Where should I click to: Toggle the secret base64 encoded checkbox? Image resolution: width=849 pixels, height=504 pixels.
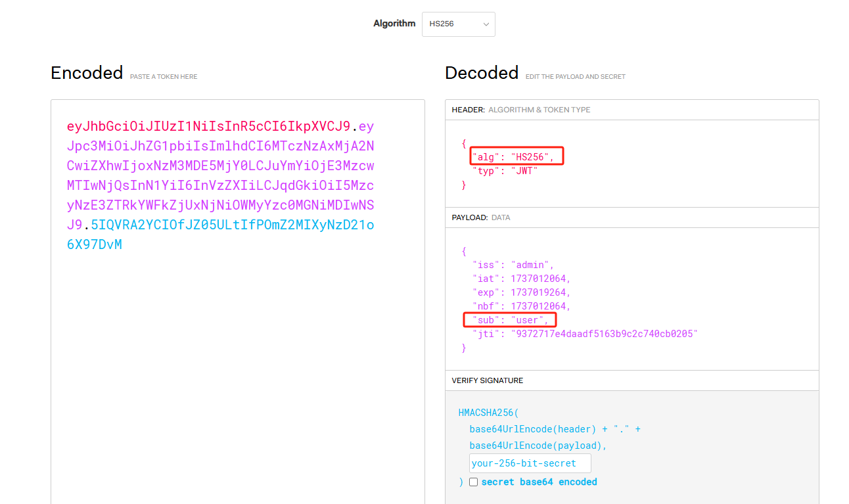[x=473, y=482]
